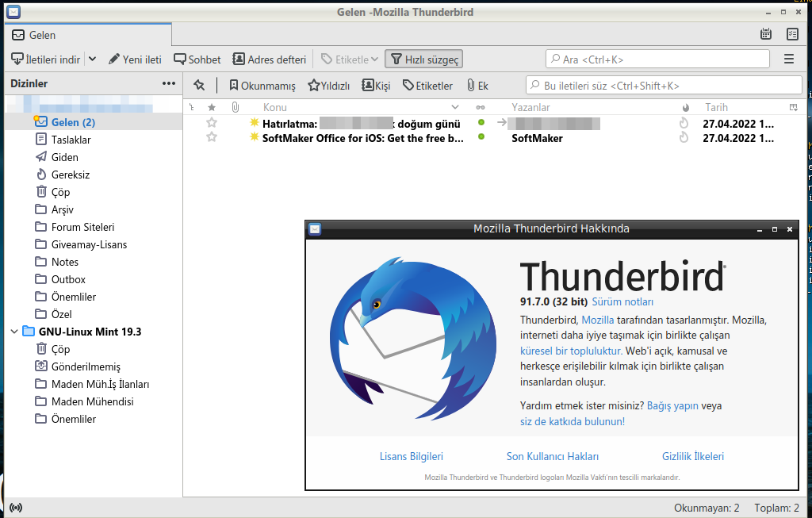Open Gizlilik İlkeleri privacy link
This screenshot has width=812, height=518.
point(693,456)
